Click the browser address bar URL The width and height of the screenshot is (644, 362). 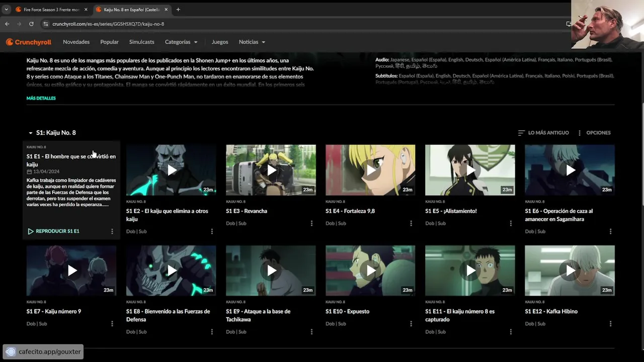pos(108,24)
